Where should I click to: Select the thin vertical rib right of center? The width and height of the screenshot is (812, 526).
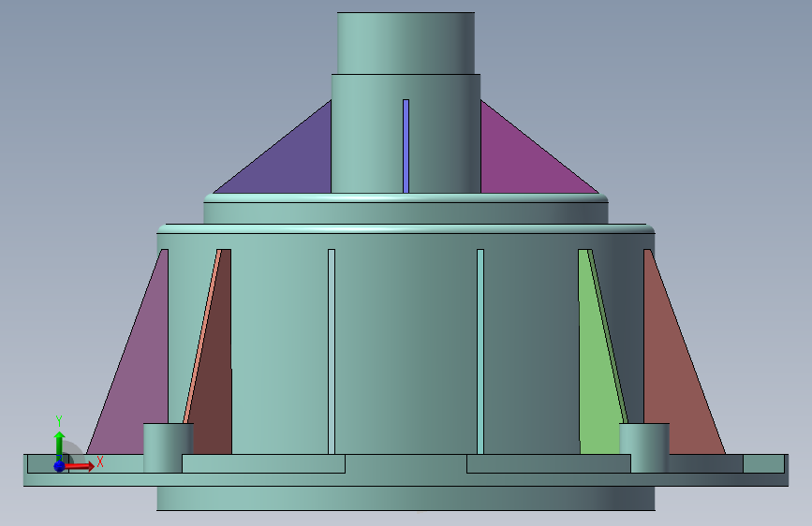pos(480,352)
